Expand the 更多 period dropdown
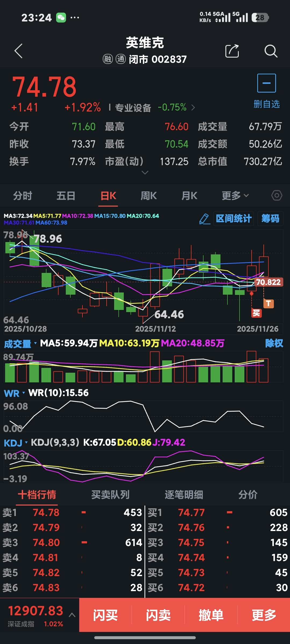Image resolution: width=290 pixels, height=644 pixels. pyautogui.click(x=235, y=196)
